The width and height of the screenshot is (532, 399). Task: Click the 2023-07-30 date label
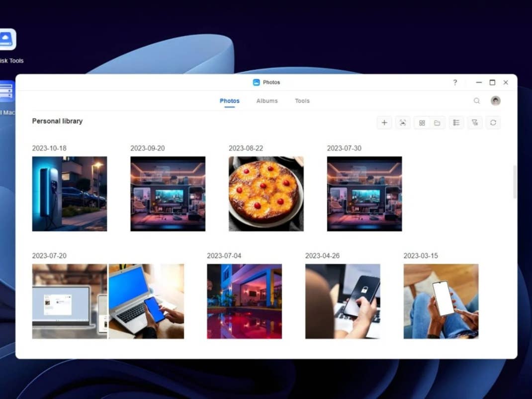click(x=344, y=148)
